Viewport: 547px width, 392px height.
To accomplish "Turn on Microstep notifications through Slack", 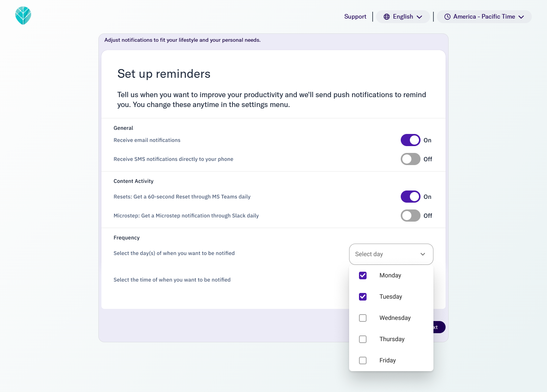I will [x=410, y=216].
